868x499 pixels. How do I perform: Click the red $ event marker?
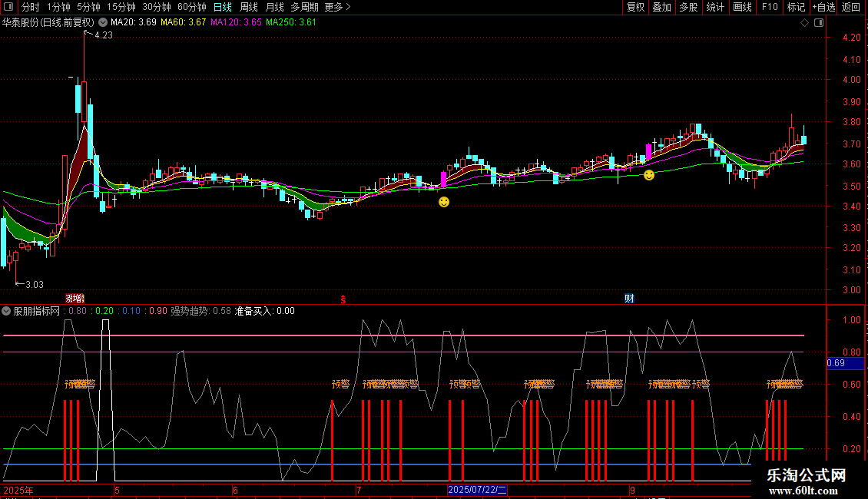point(343,299)
